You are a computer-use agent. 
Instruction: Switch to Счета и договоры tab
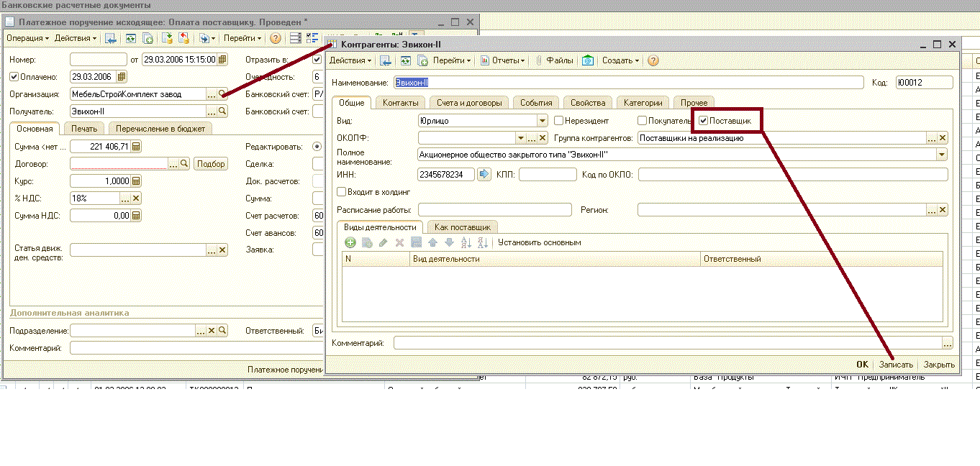468,103
